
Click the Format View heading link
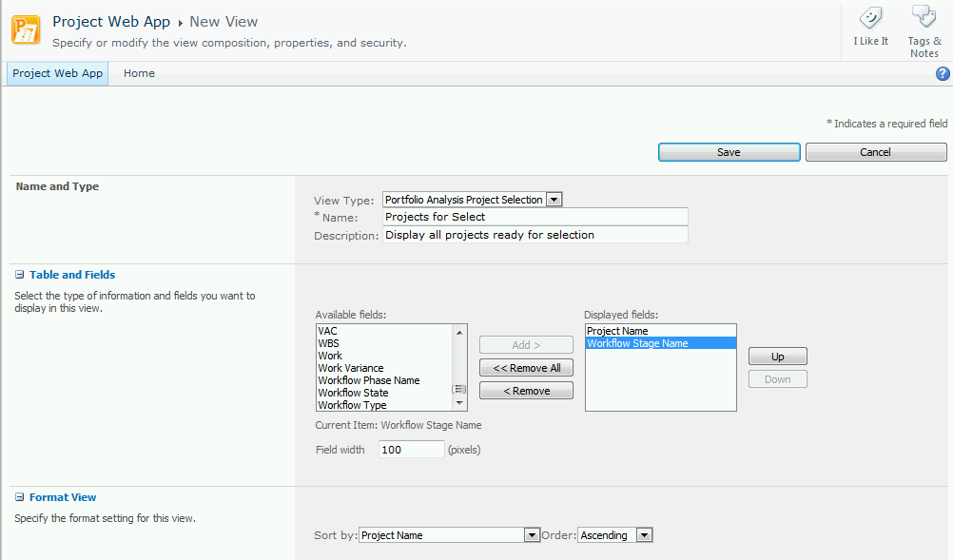[63, 497]
